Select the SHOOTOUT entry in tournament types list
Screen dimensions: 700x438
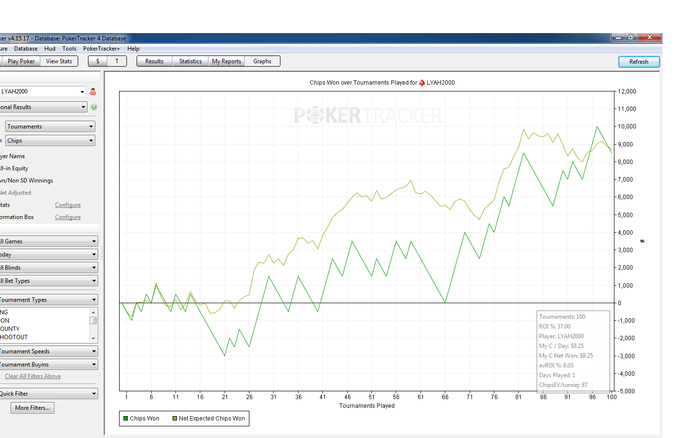pos(14,337)
